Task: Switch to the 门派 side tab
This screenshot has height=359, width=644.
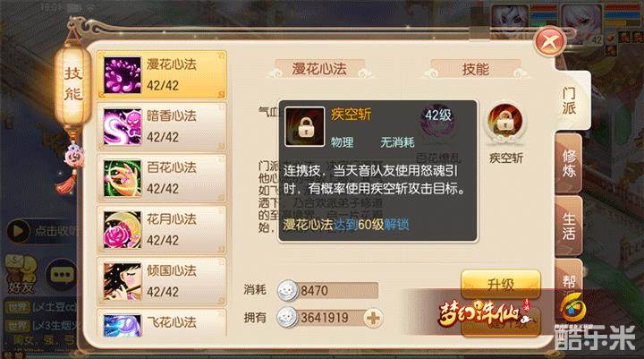Action: coord(571,100)
